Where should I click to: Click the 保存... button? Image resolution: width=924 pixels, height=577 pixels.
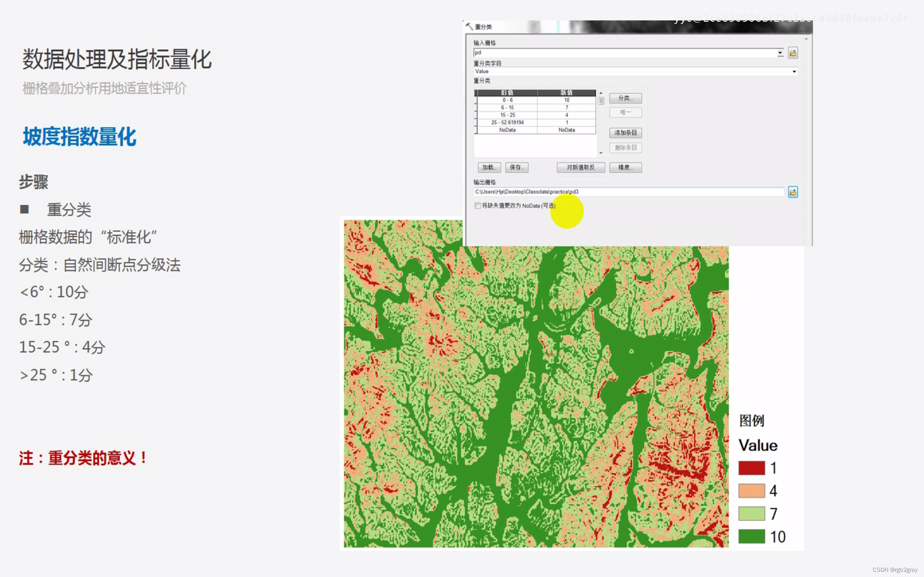pyautogui.click(x=516, y=168)
